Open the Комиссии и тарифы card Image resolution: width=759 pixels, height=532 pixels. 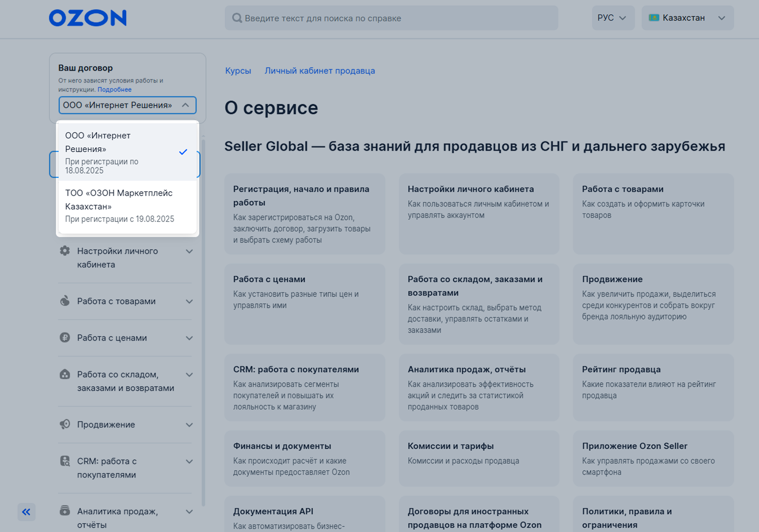click(479, 458)
